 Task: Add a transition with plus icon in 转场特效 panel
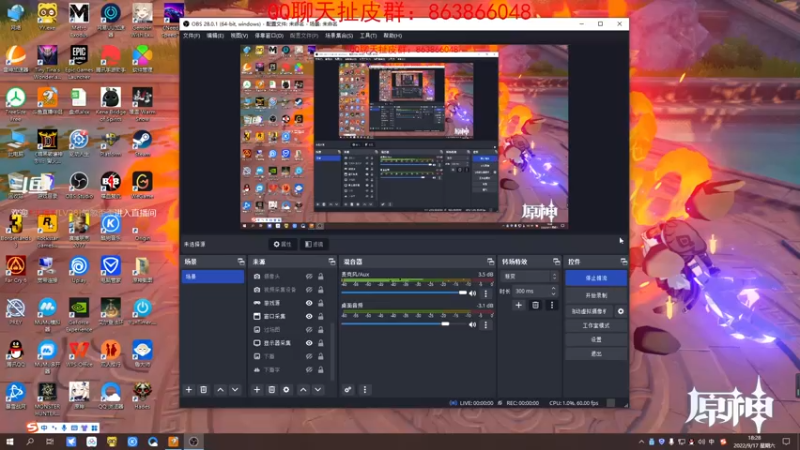coord(518,305)
